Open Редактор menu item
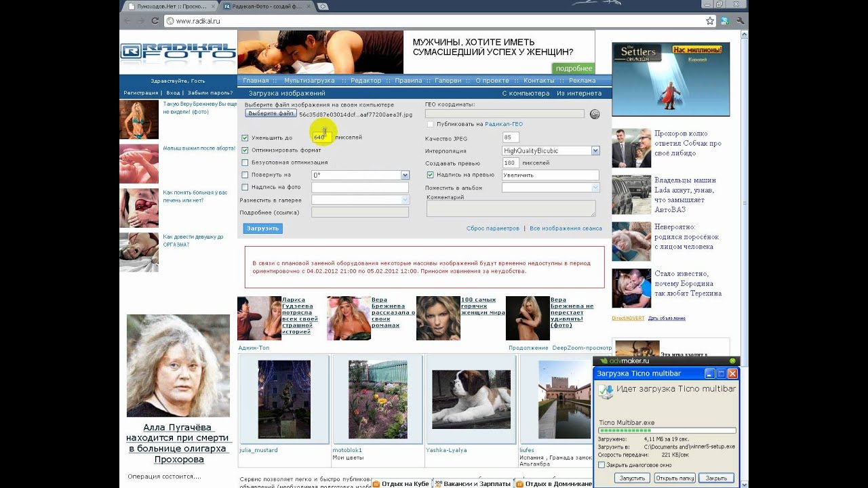This screenshot has height=488, width=868. pyautogui.click(x=366, y=80)
